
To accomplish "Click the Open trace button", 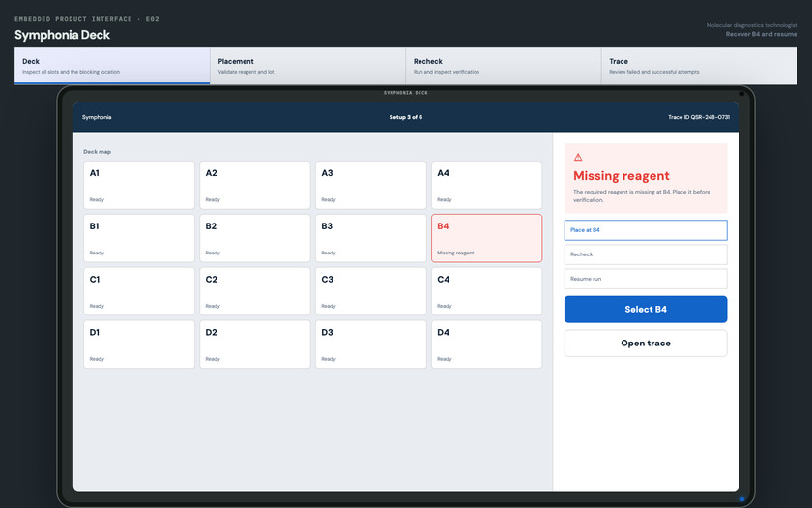I will point(646,344).
